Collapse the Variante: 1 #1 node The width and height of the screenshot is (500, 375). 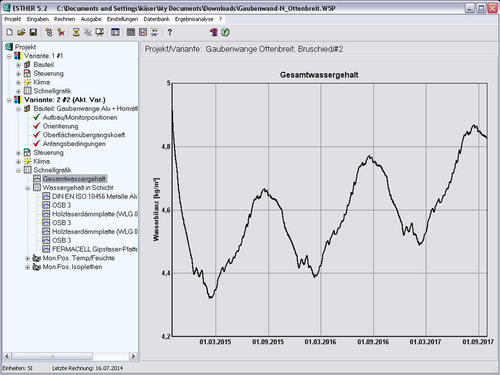(x=9, y=56)
